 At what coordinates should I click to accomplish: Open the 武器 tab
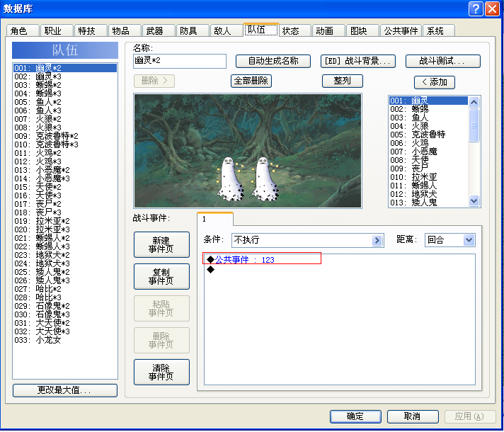tap(159, 30)
